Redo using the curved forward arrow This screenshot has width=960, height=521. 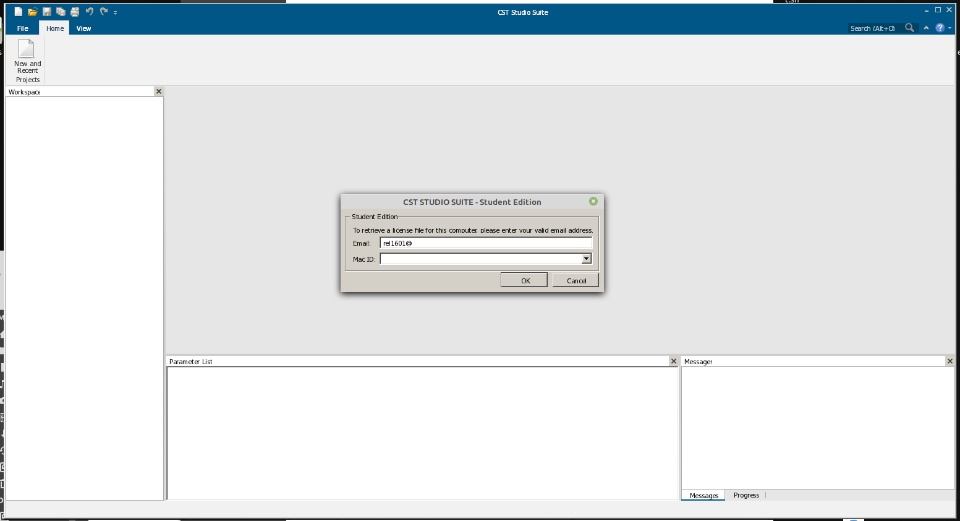click(103, 12)
